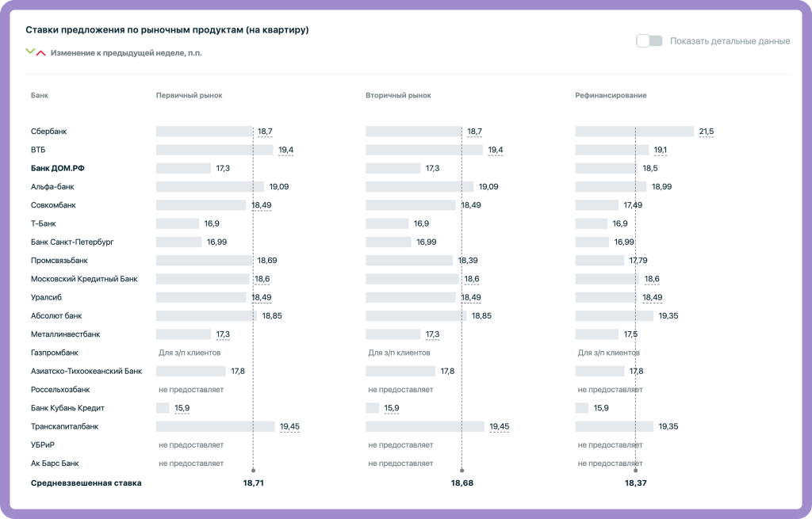Click Газпромбанк primary 'Для з/п клиентов' text
812x519 pixels.
pos(190,353)
